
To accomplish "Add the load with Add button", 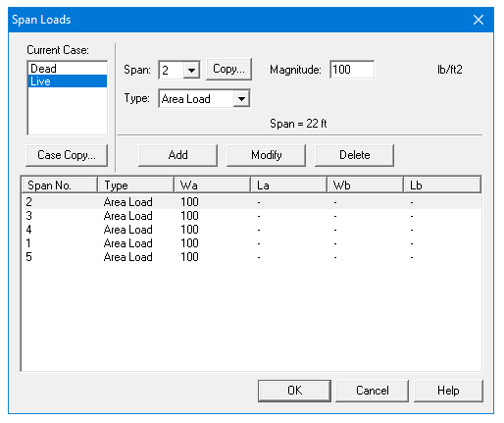I will coord(177,155).
